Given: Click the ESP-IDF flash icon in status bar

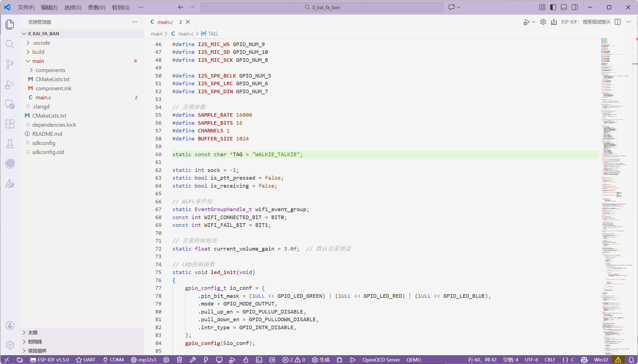Looking at the screenshot, I should click(206, 360).
